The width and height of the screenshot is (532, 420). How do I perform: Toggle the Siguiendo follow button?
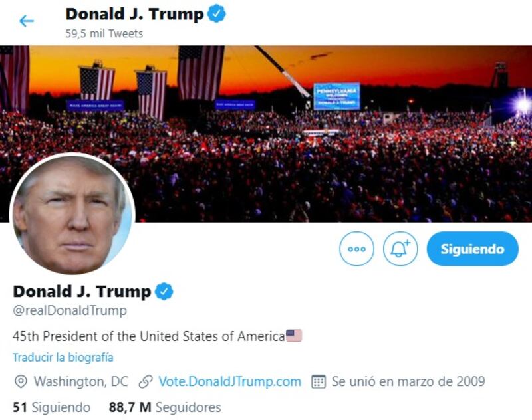point(472,249)
